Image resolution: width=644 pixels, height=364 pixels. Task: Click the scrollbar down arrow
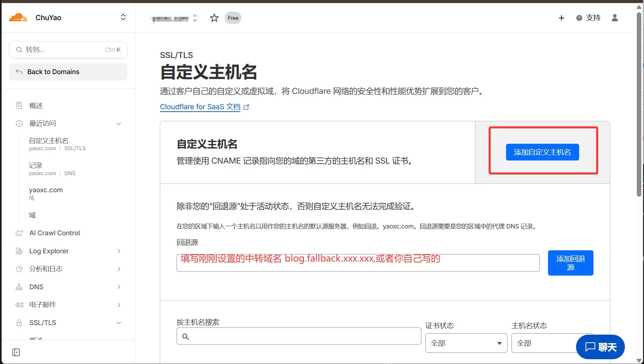point(639,360)
